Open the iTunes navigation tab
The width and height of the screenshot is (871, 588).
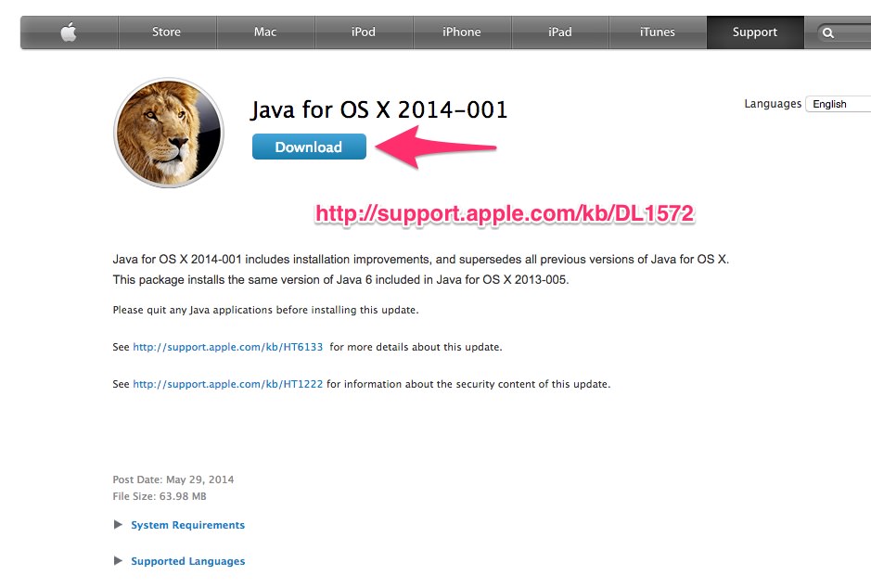coord(658,32)
